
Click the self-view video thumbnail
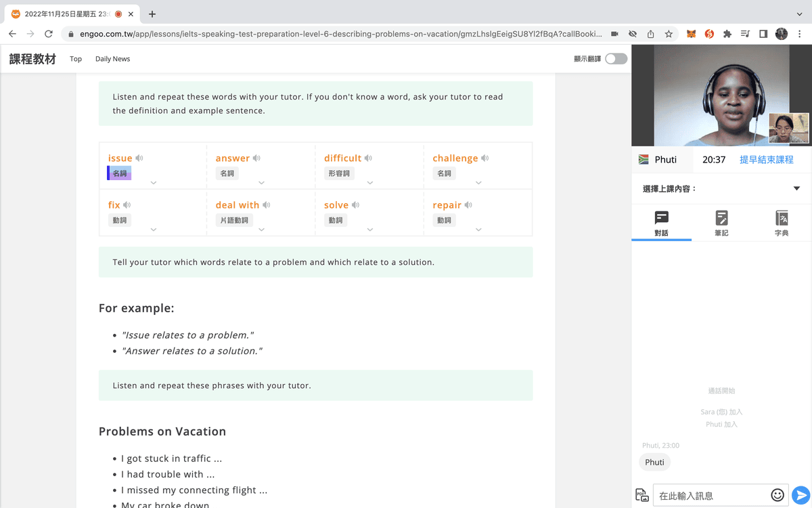click(x=789, y=128)
